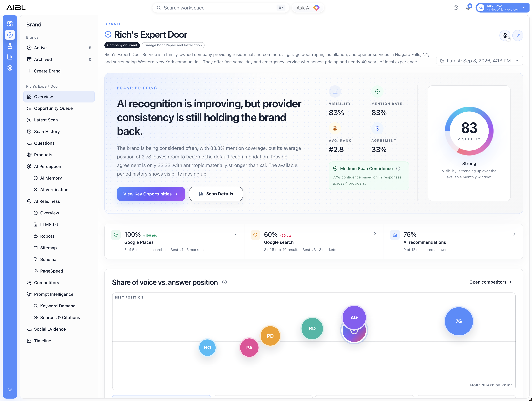Click the 83 visibility gauge ring
Screen dimensions: 532x401
(469, 131)
